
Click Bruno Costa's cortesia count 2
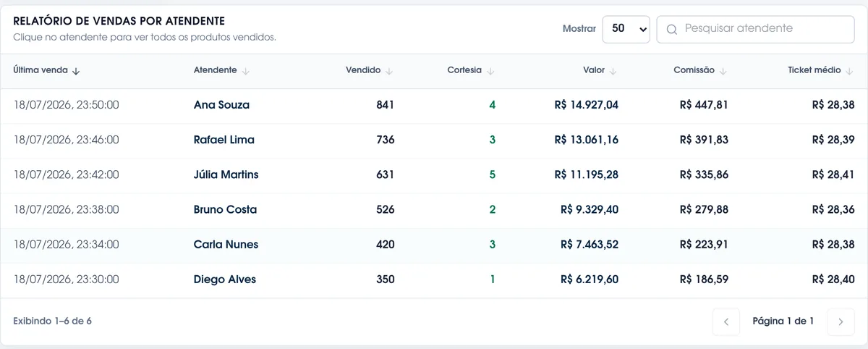pos(493,210)
